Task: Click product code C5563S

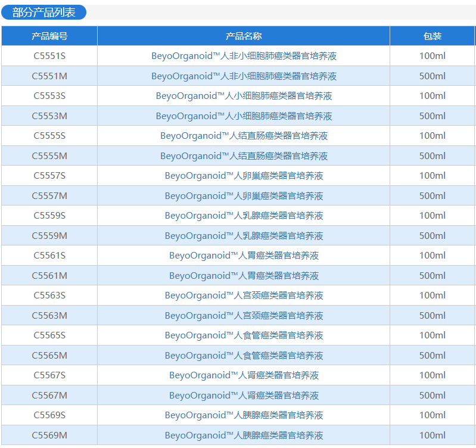Action: [x=49, y=295]
